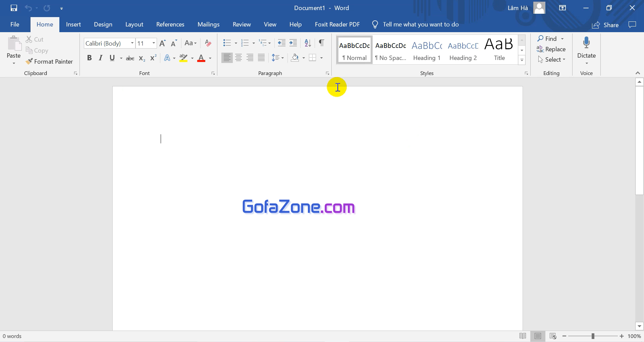Switch to the Design tab

tap(103, 24)
